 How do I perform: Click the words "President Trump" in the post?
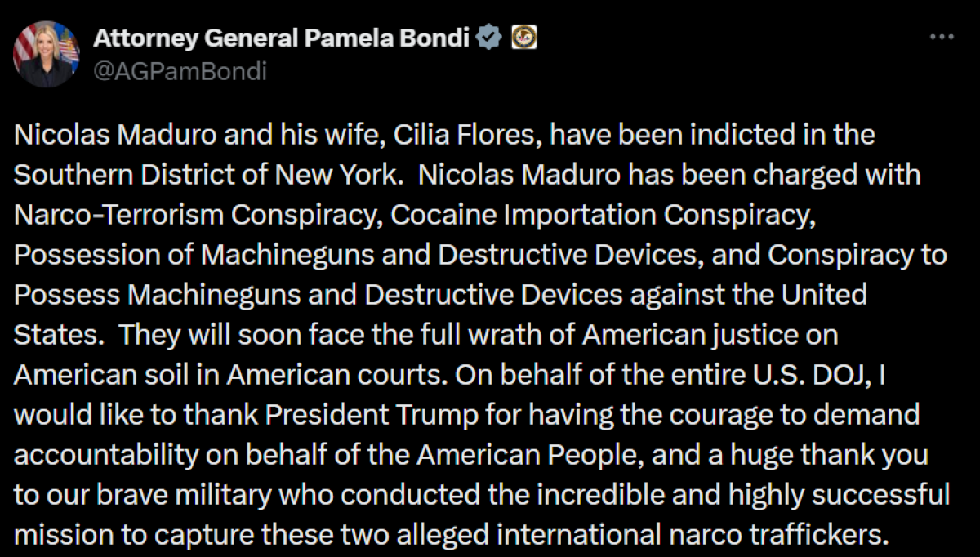(390, 414)
